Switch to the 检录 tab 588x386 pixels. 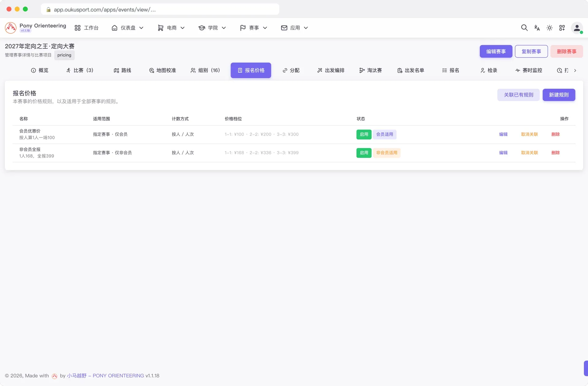488,71
